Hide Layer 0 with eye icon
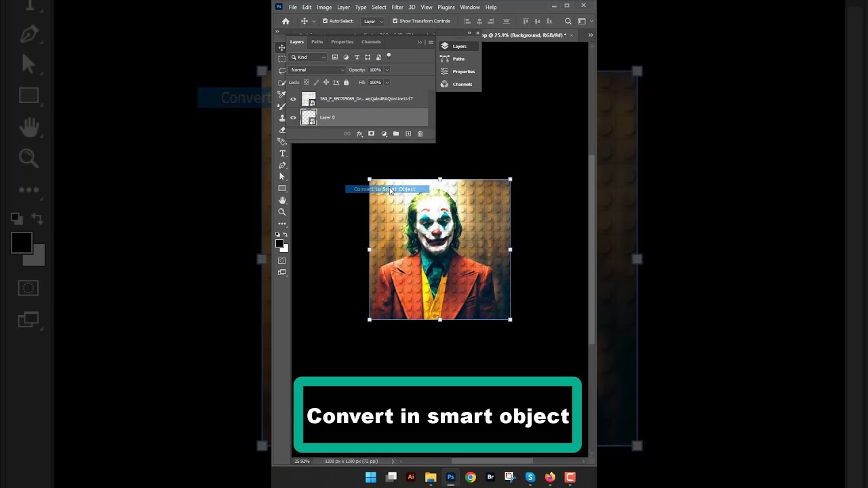The image size is (868, 488). coord(293,117)
